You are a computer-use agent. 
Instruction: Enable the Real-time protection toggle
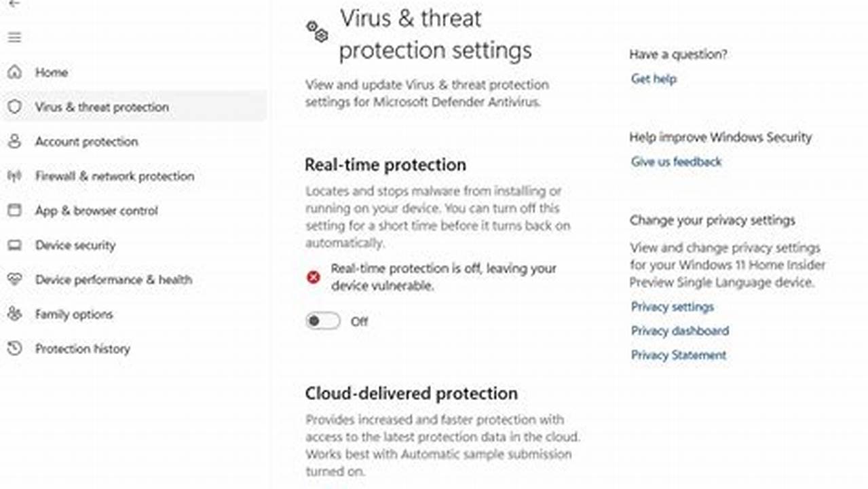pyautogui.click(x=322, y=321)
